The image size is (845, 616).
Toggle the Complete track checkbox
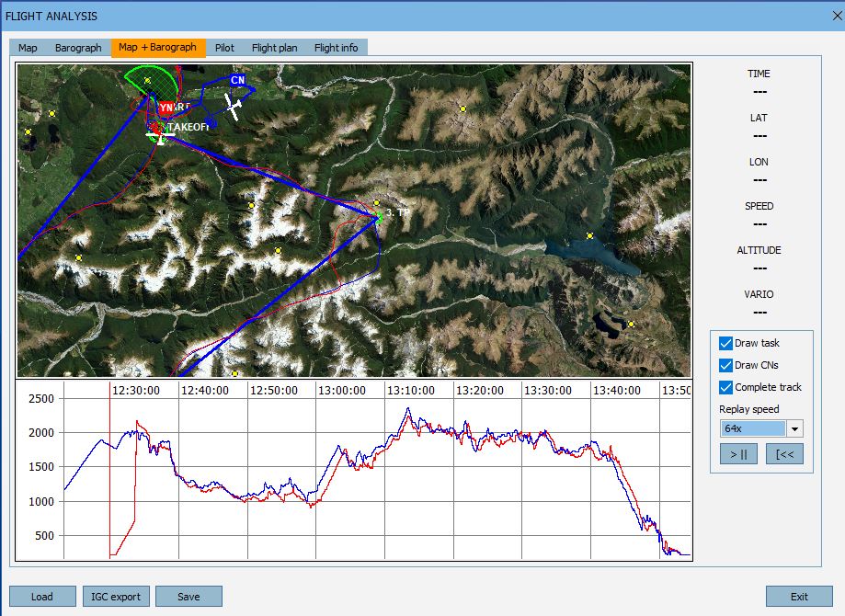[x=726, y=387]
